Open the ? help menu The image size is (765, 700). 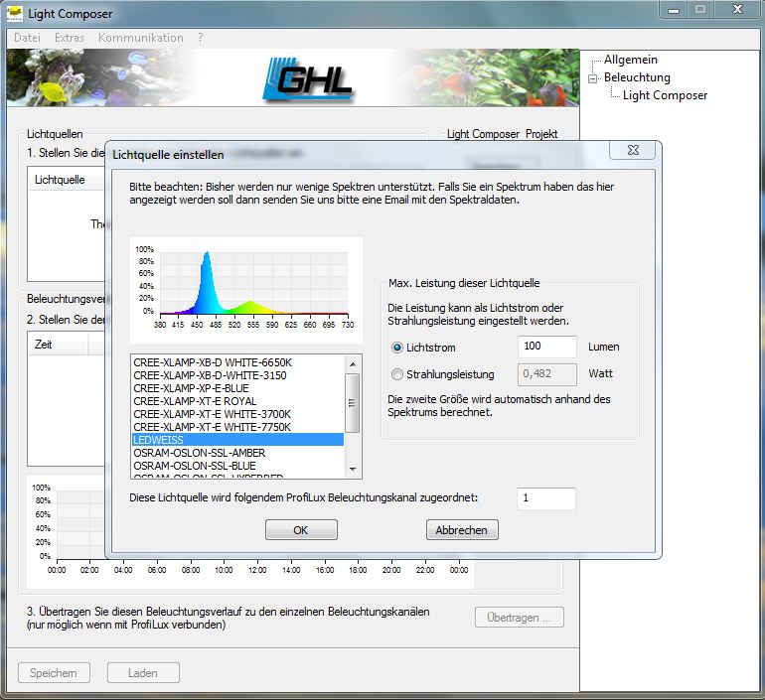point(201,38)
